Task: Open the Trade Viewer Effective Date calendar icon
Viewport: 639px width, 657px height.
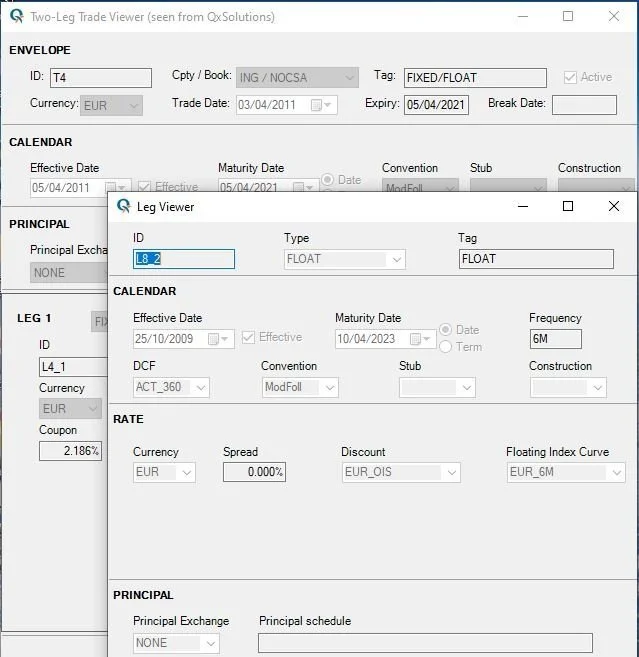Action: [x=115, y=187]
